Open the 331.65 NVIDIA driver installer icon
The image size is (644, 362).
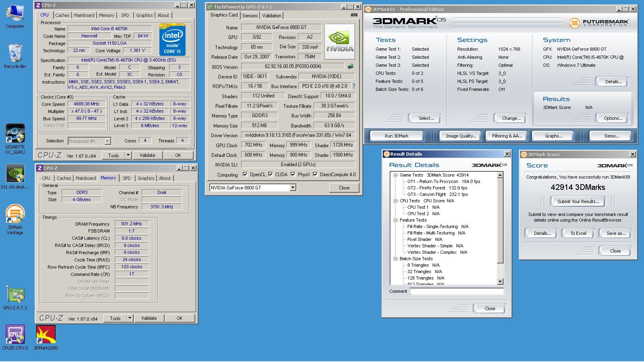15,177
